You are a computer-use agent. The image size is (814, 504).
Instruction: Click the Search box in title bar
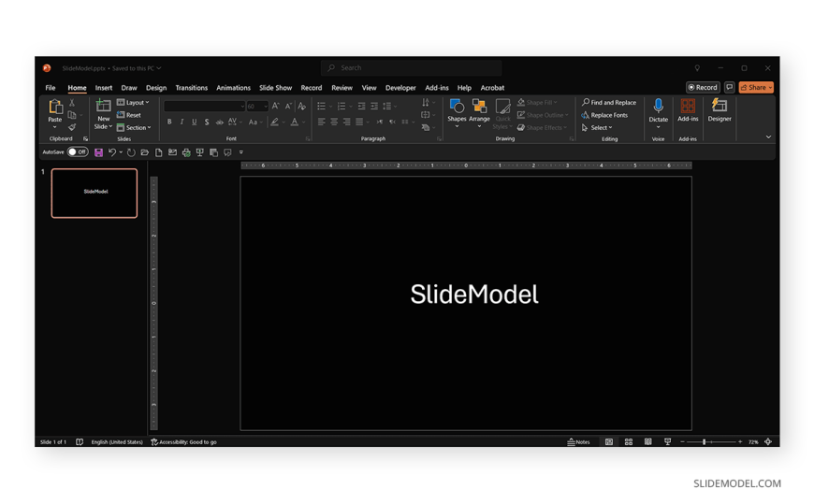pyautogui.click(x=411, y=68)
